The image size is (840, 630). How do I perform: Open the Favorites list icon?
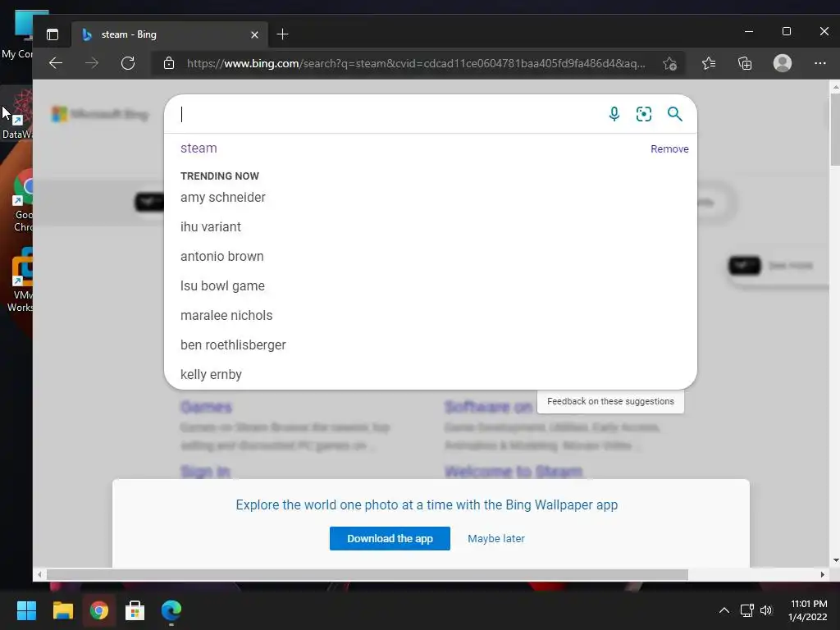709,63
